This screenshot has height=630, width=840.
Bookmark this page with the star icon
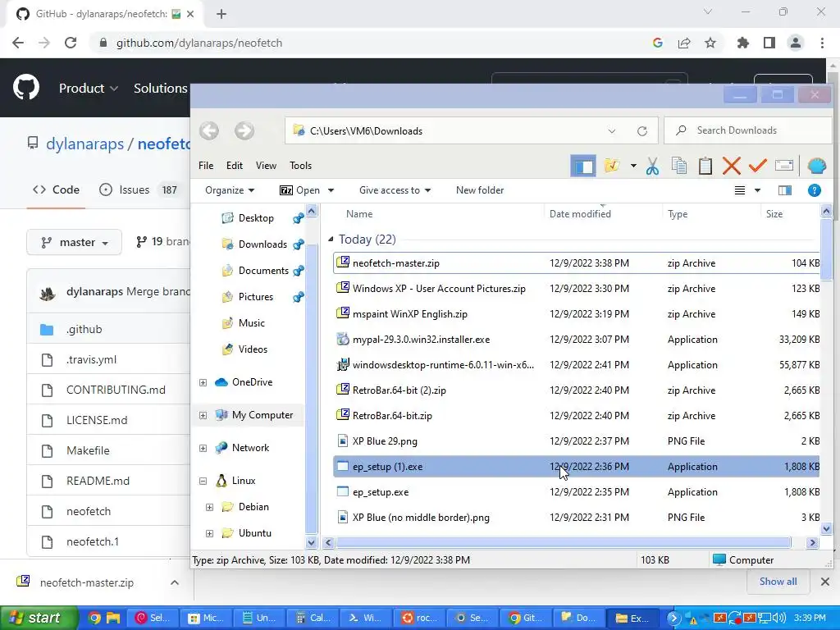[x=710, y=43]
